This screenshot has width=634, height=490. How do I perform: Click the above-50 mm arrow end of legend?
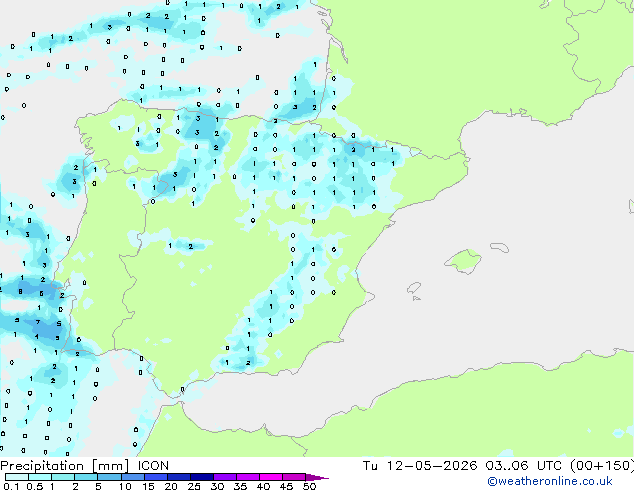(x=317, y=477)
